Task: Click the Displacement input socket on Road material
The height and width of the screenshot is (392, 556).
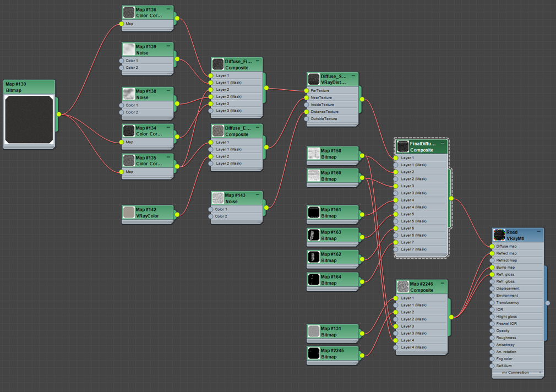Action: click(492, 288)
